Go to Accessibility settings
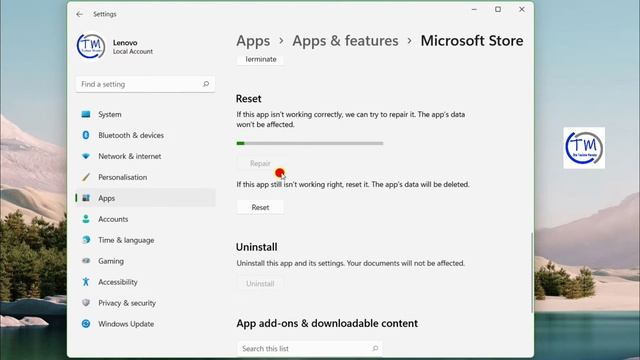 145,282
